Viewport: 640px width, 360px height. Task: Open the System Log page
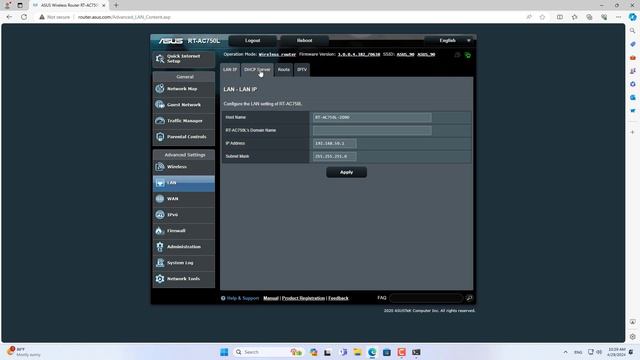pos(184,263)
